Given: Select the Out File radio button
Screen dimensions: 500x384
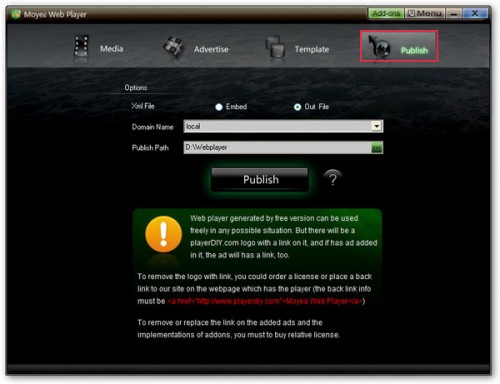Looking at the screenshot, I should (x=297, y=107).
